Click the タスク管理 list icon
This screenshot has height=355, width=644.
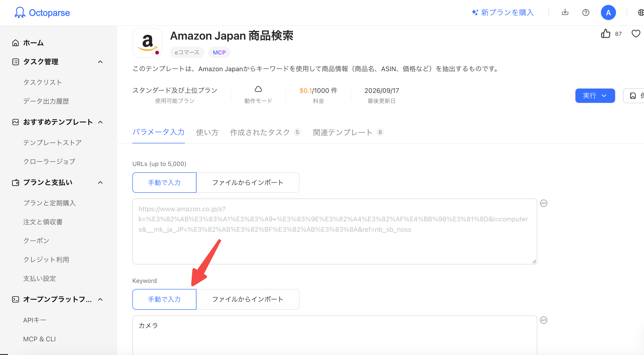pyautogui.click(x=16, y=62)
